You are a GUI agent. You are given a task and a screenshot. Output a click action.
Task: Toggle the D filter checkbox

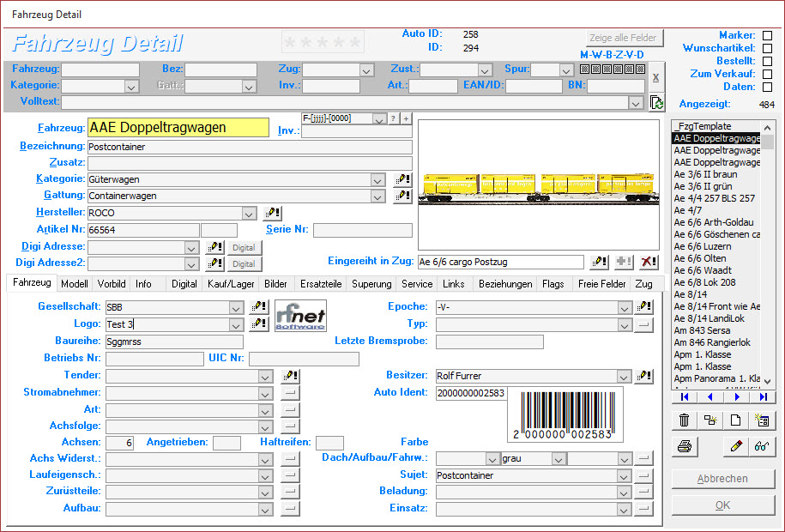640,70
